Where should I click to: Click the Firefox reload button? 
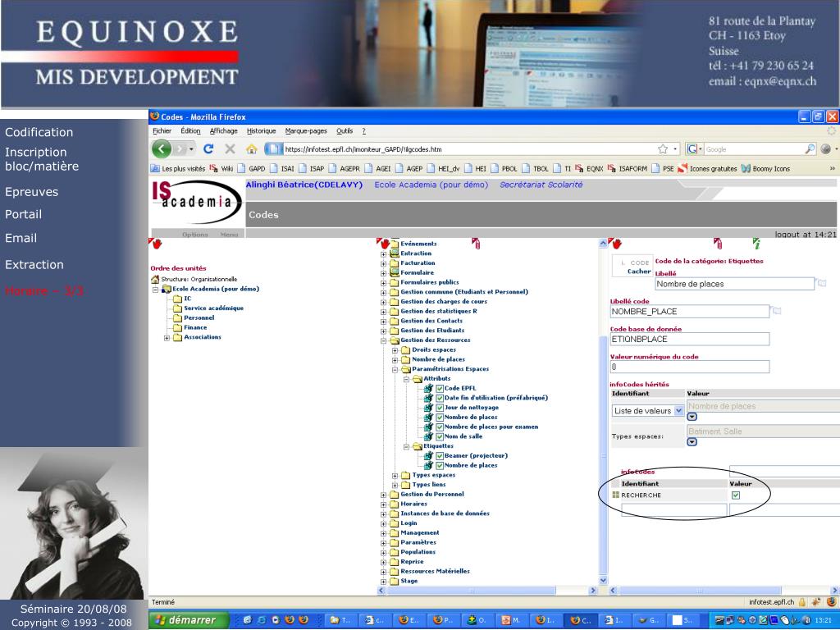point(208,149)
